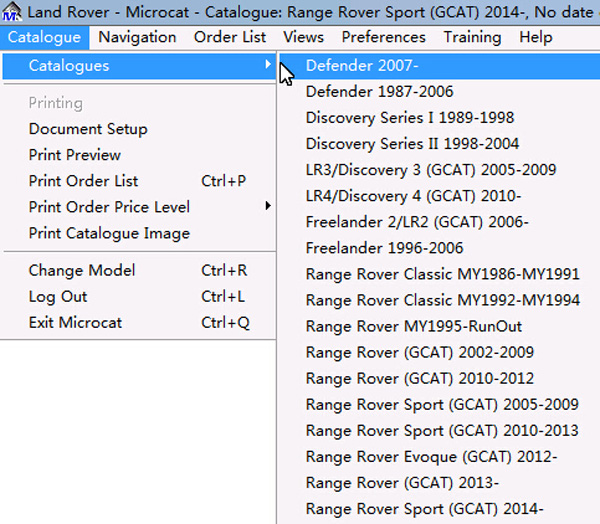Expand the Catalogues submenu entry
This screenshot has height=524, width=600.
[139, 66]
